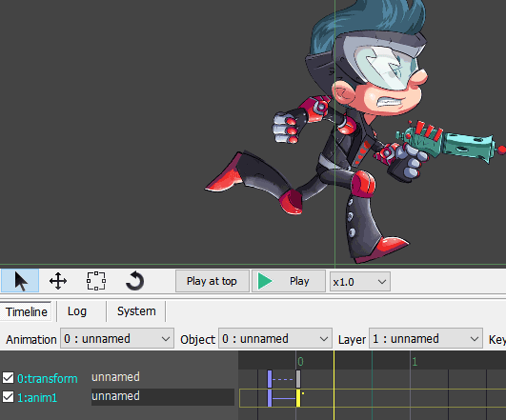Open the Layer dropdown

tap(426, 339)
